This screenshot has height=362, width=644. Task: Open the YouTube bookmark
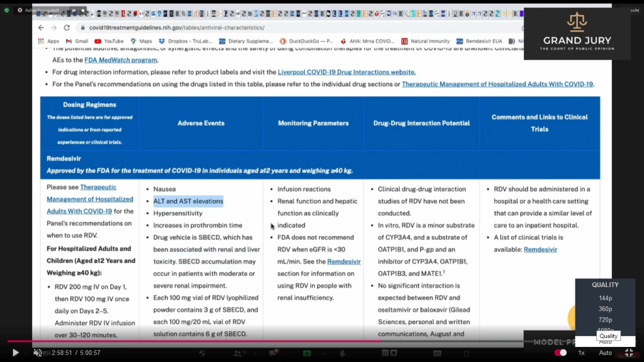click(x=109, y=41)
